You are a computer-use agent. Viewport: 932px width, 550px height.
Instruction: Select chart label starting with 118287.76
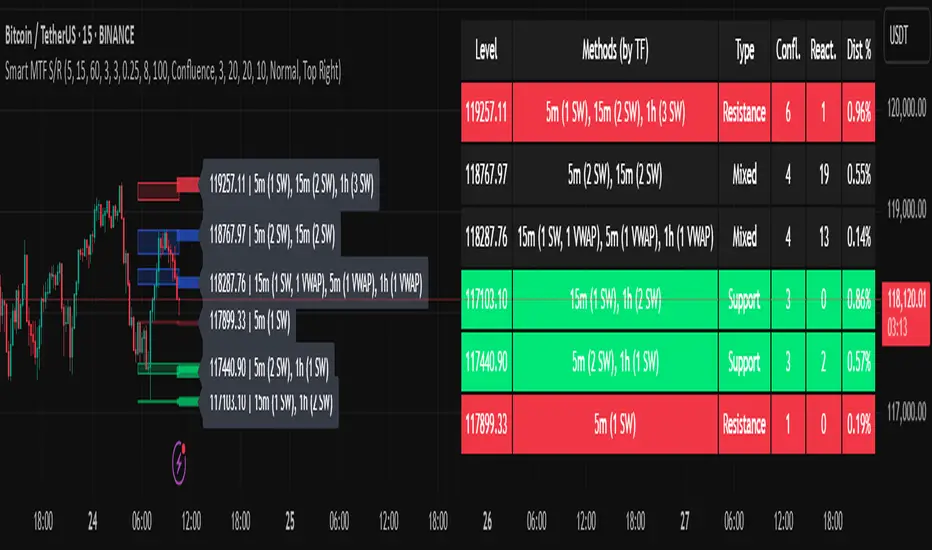(x=316, y=283)
